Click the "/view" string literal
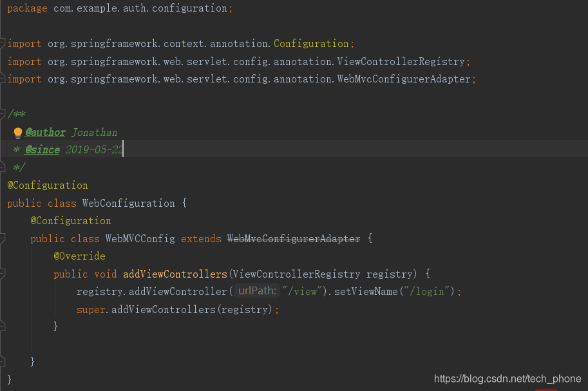This screenshot has width=588, height=391. click(302, 291)
